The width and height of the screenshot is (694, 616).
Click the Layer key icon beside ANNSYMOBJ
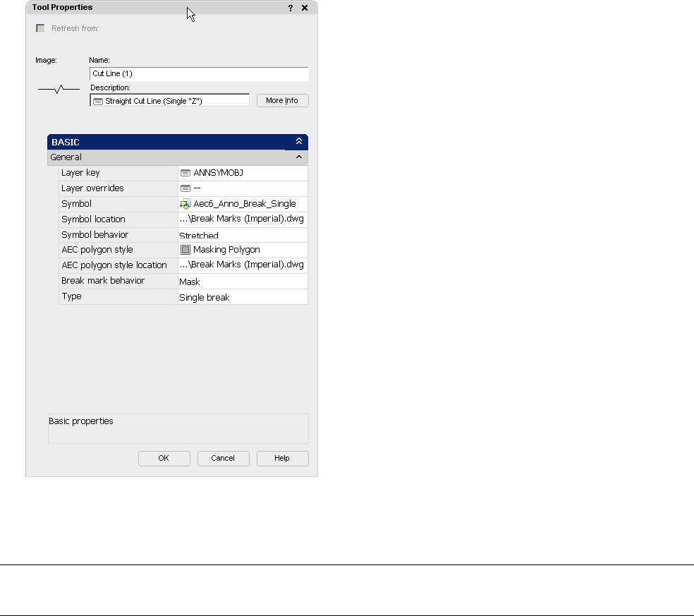pos(185,173)
